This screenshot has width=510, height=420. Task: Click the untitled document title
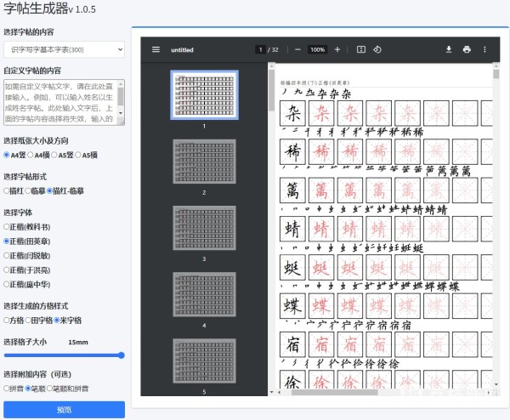[x=182, y=50]
